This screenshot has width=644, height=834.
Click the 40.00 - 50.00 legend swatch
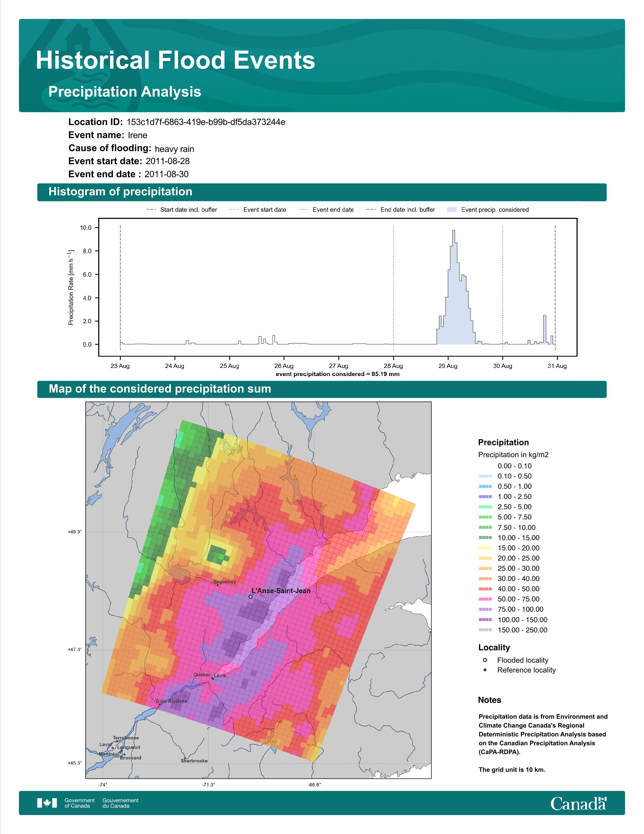pos(485,589)
